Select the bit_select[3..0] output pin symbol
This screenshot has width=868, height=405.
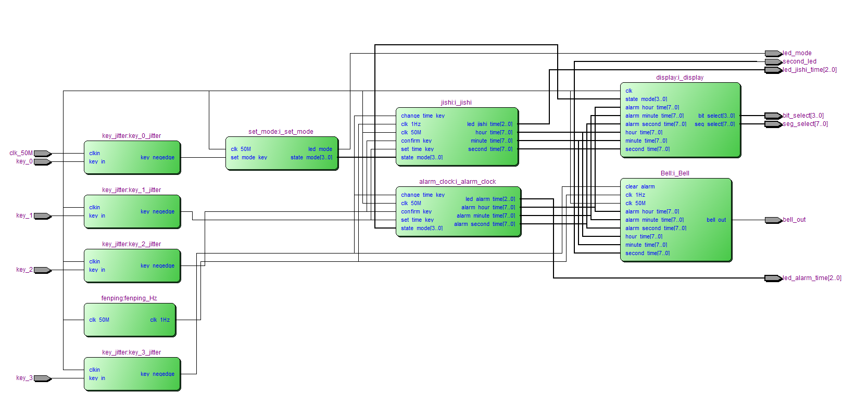click(773, 116)
